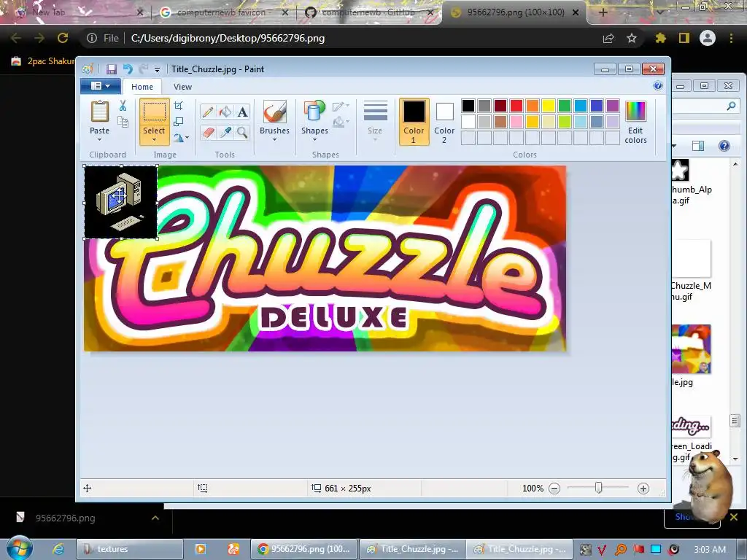This screenshot has width=747, height=560.
Task: Click the Chuzzle thumbnail in Explorer window
Action: click(x=691, y=349)
